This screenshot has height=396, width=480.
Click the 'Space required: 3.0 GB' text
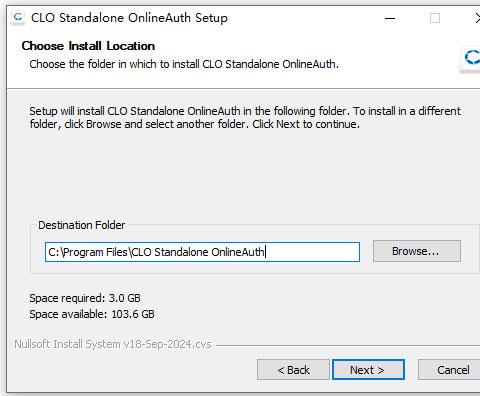tap(85, 298)
